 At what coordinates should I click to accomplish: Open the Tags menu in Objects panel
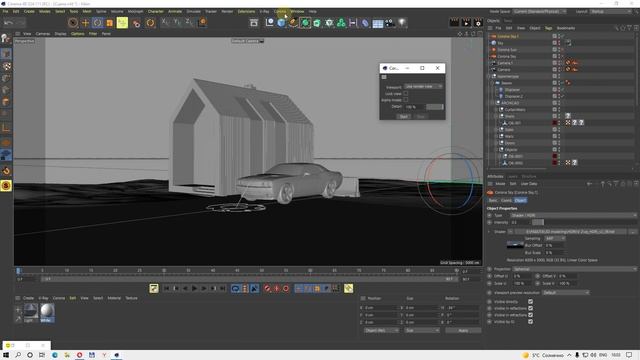548,28
